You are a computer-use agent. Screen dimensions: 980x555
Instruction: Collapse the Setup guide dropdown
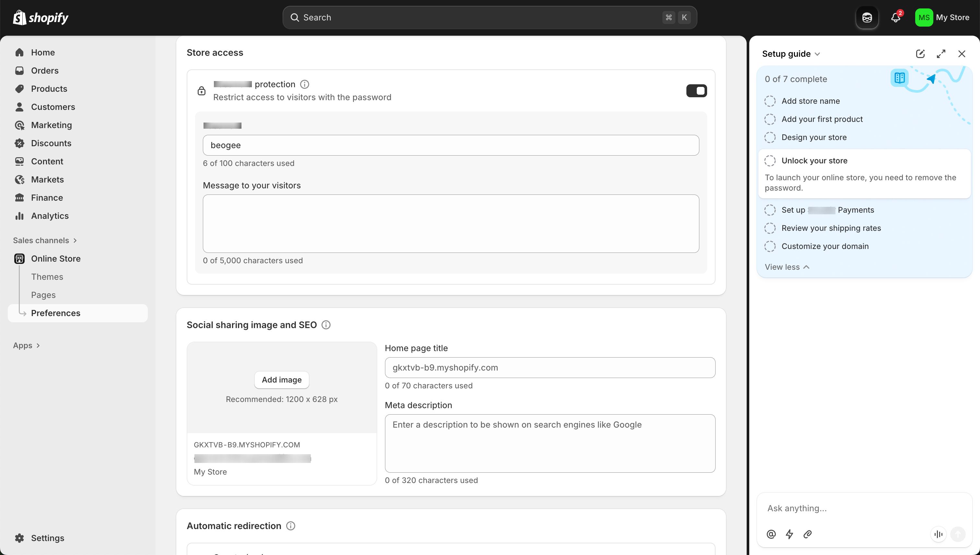coord(817,54)
